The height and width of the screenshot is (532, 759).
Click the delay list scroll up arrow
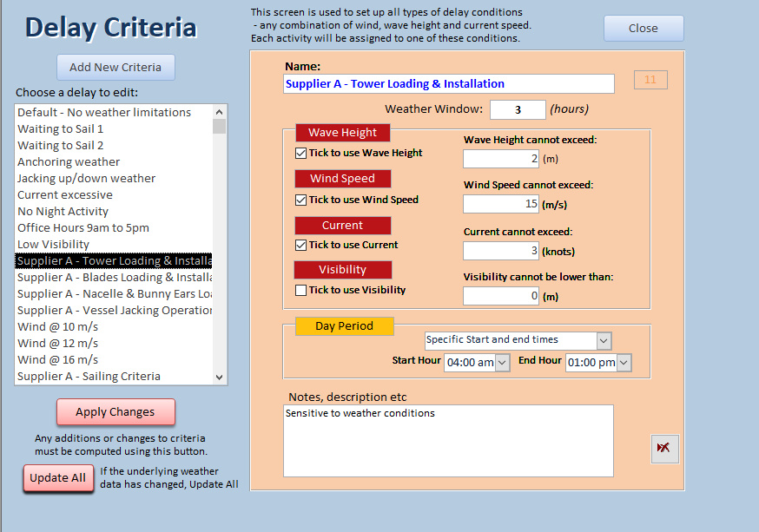[x=220, y=112]
